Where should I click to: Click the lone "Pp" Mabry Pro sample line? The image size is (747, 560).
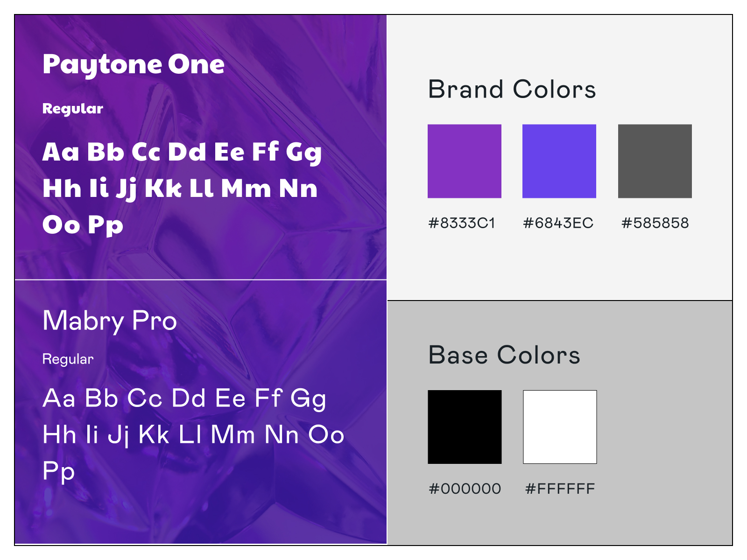pyautogui.click(x=58, y=471)
